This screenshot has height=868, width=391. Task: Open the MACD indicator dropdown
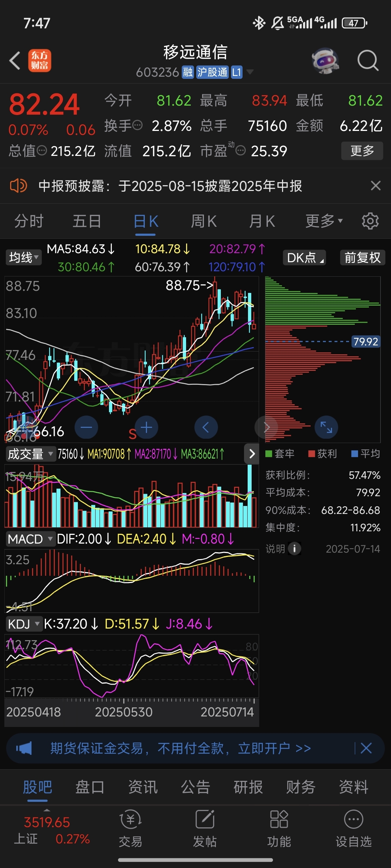(x=30, y=539)
